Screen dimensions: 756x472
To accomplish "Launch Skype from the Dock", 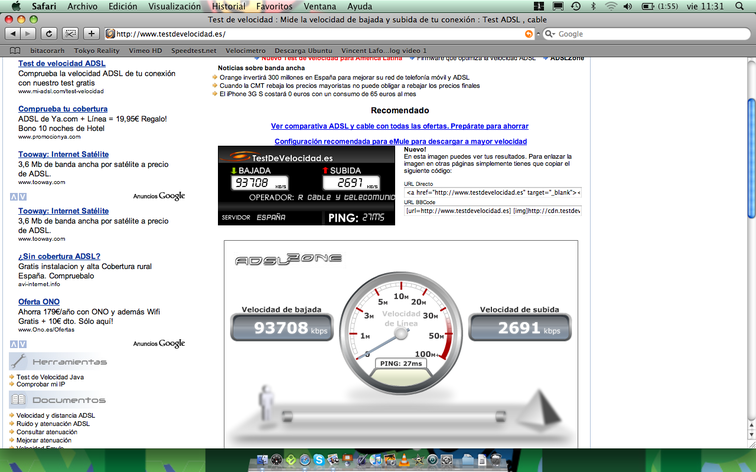I will point(319,460).
